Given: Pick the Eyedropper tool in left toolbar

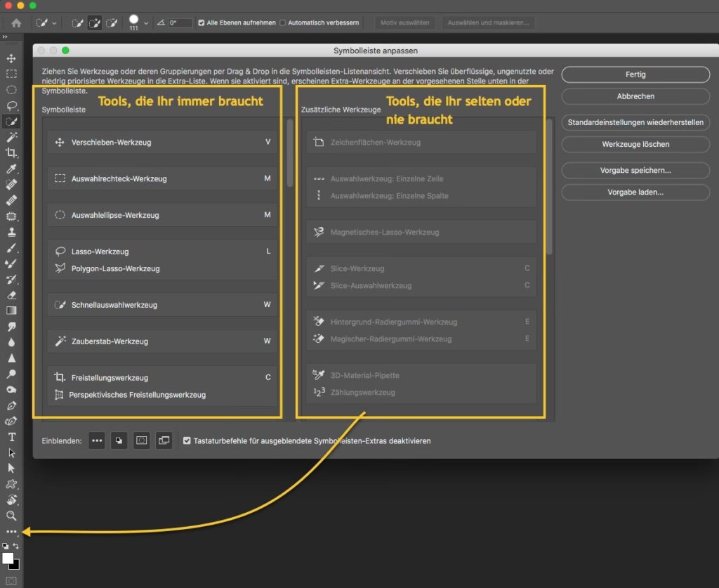Looking at the screenshot, I should [x=11, y=169].
